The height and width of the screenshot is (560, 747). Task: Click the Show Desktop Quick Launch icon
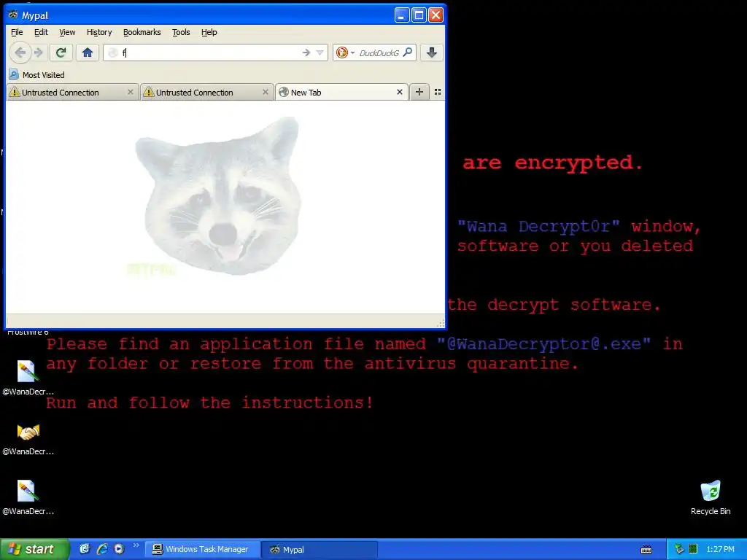85,549
